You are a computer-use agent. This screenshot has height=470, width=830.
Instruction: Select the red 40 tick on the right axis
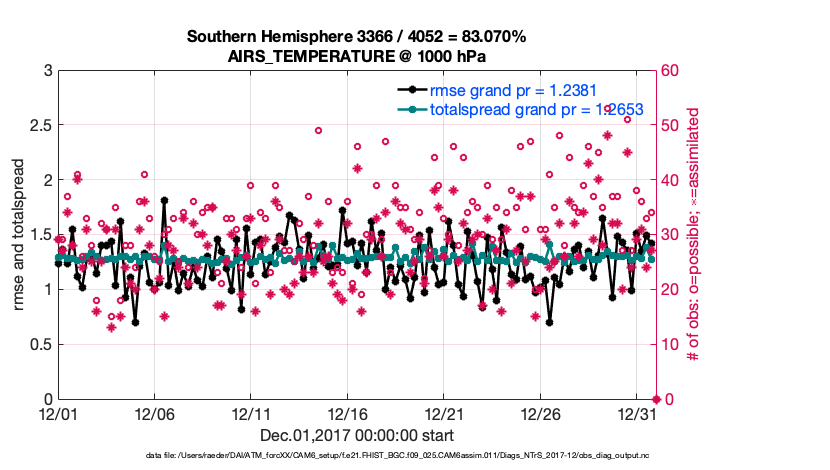[671, 180]
